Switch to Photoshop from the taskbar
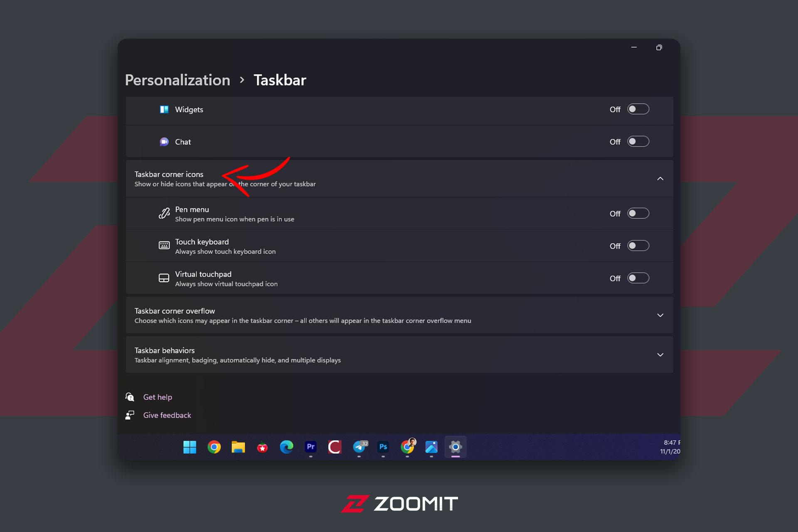This screenshot has width=798, height=532. click(383, 447)
